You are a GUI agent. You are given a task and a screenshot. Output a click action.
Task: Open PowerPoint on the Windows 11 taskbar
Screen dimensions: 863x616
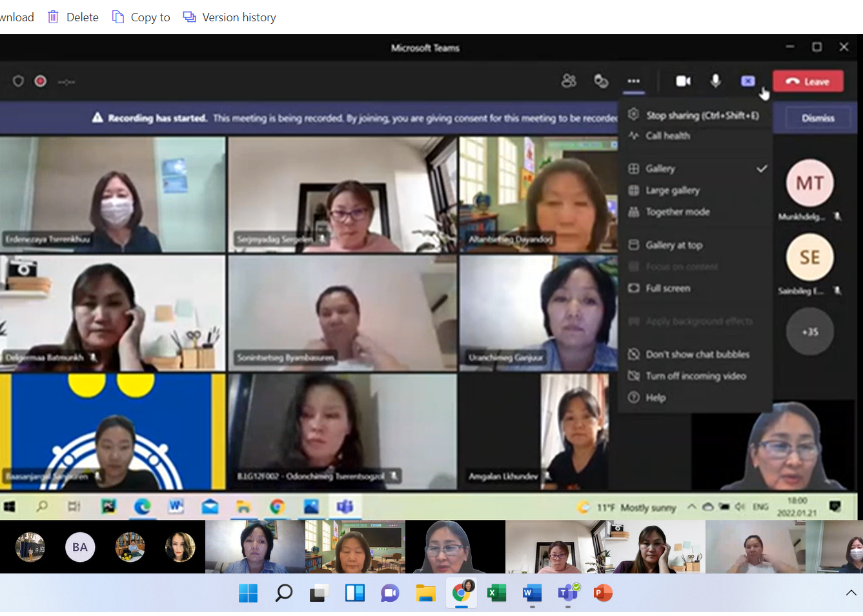(603, 593)
